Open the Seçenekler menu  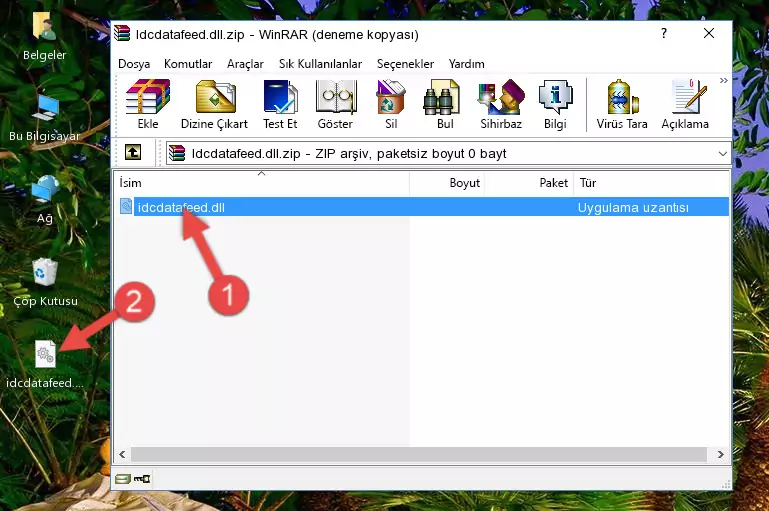click(405, 64)
